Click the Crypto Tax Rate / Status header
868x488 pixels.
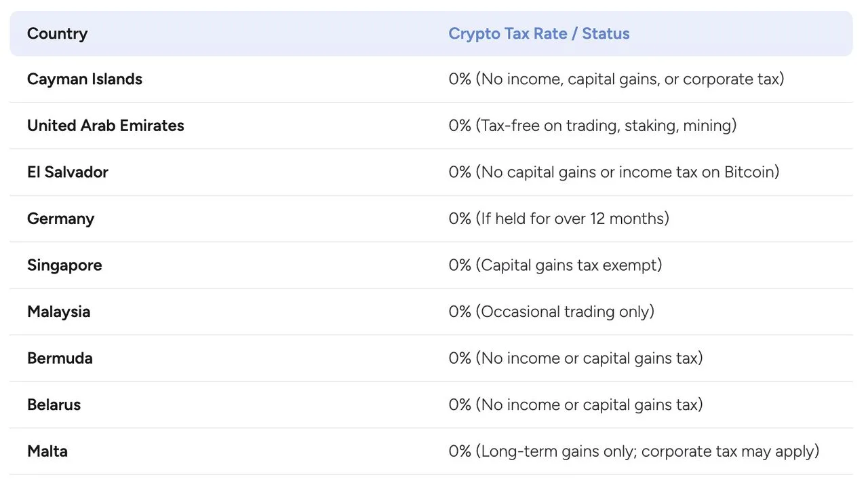pyautogui.click(x=538, y=33)
